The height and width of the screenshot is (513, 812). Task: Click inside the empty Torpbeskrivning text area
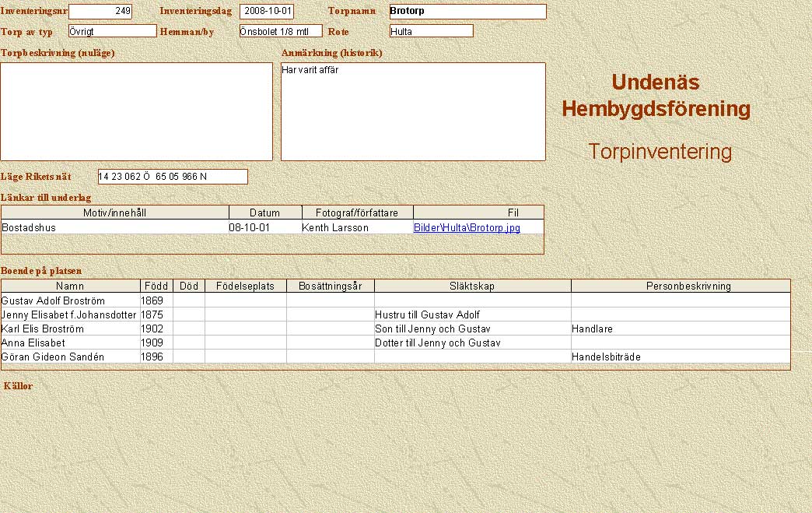136,111
